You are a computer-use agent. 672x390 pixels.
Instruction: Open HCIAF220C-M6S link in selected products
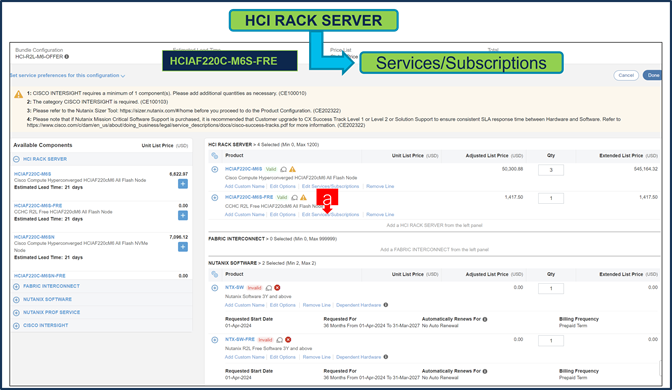[243, 169]
